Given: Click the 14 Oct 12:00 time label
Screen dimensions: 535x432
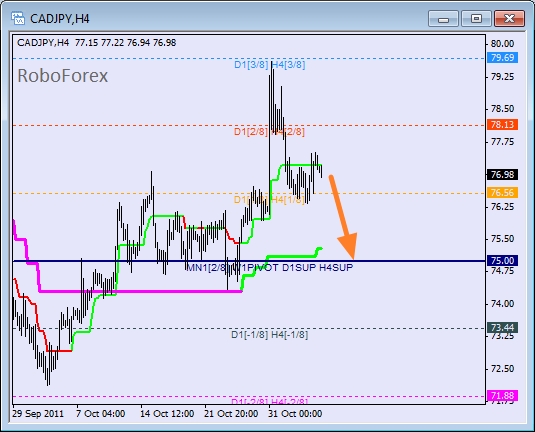Looking at the screenshot, I should point(167,414).
